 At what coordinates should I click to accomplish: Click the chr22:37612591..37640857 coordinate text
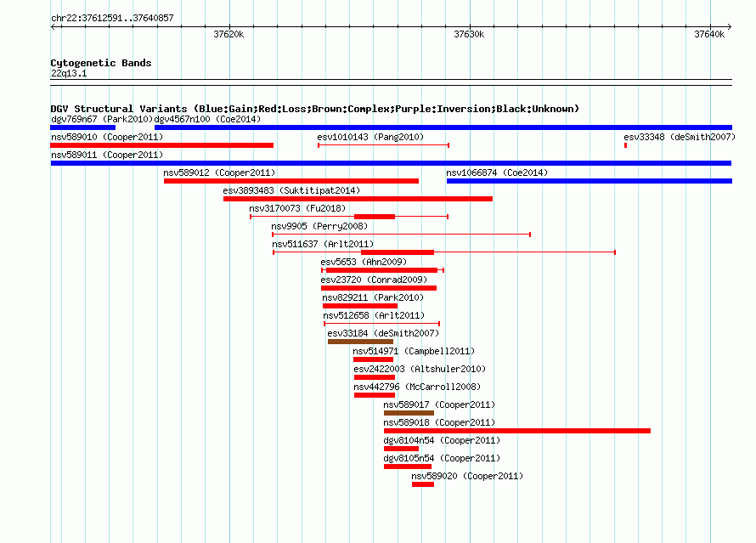(x=112, y=19)
